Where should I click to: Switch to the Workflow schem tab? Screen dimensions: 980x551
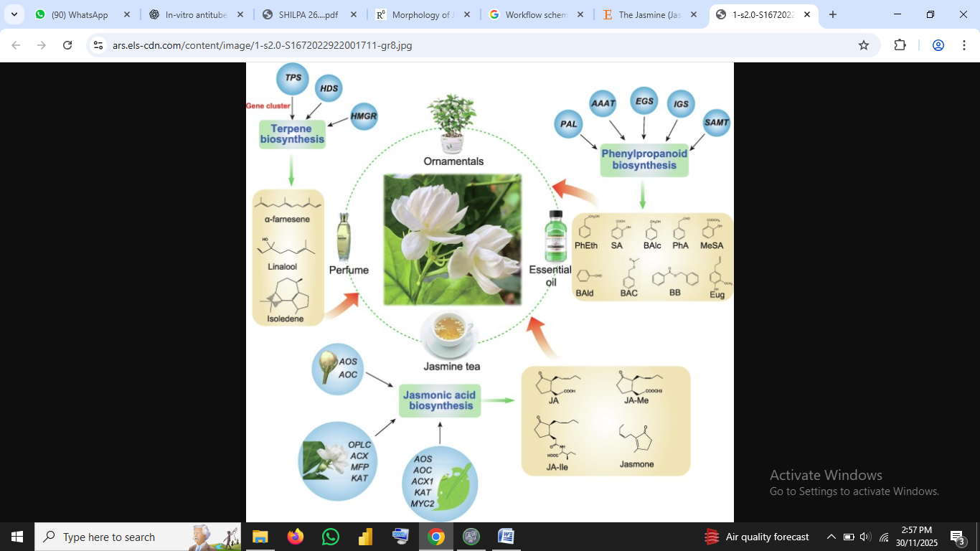(x=534, y=14)
